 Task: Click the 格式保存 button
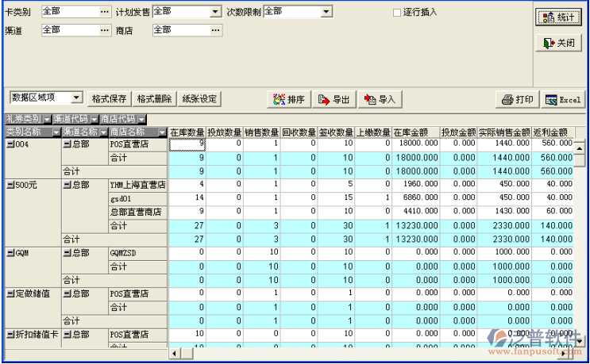(109, 99)
